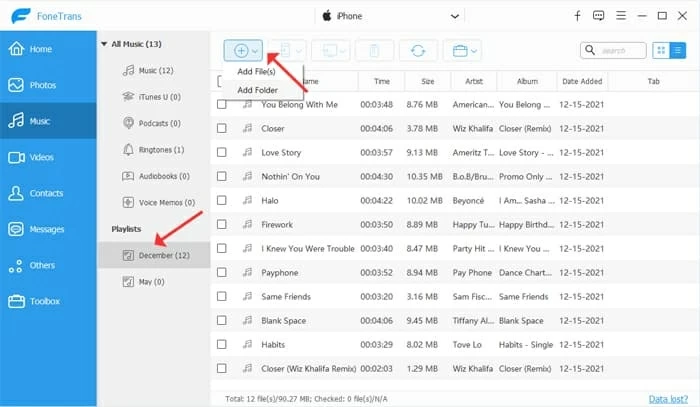Click the toolbox briefcase toolbar icon
This screenshot has height=407, width=700.
[x=460, y=51]
